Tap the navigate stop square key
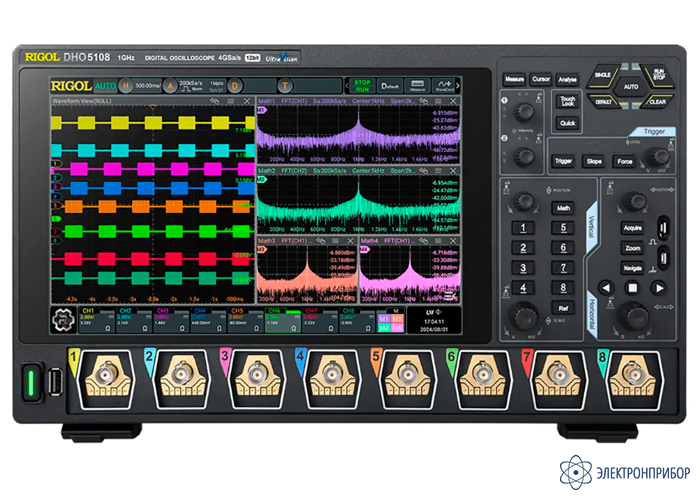Image resolution: width=700 pixels, height=500 pixels. pyautogui.click(x=632, y=288)
